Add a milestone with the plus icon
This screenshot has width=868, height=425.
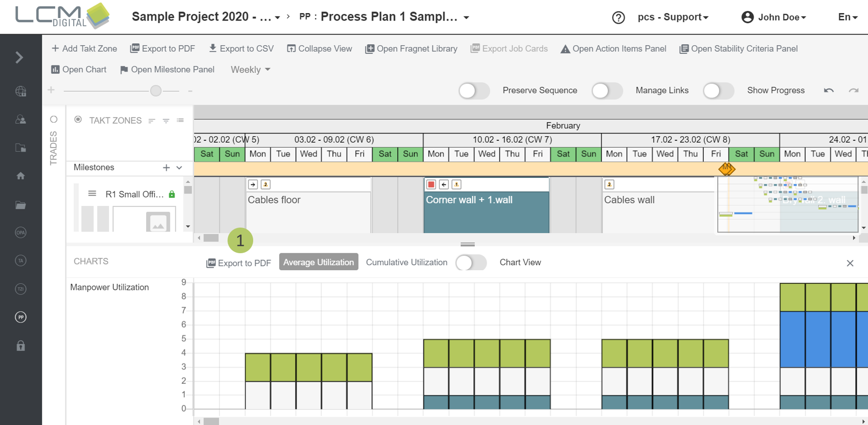(166, 168)
